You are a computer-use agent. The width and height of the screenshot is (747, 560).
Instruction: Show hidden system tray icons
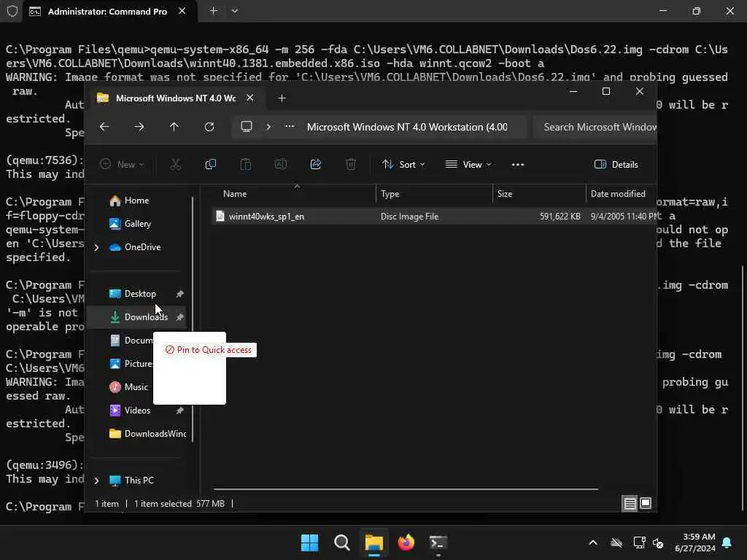(593, 542)
